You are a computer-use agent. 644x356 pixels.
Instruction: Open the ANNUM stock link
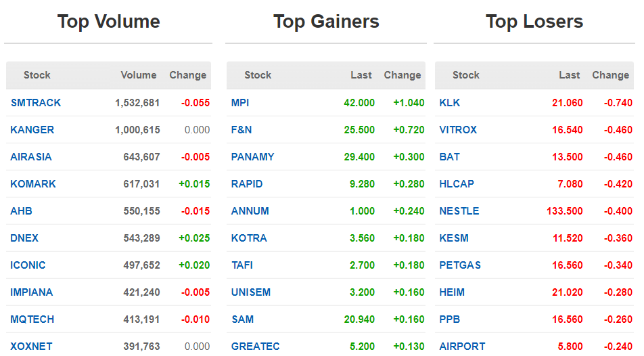click(x=250, y=211)
